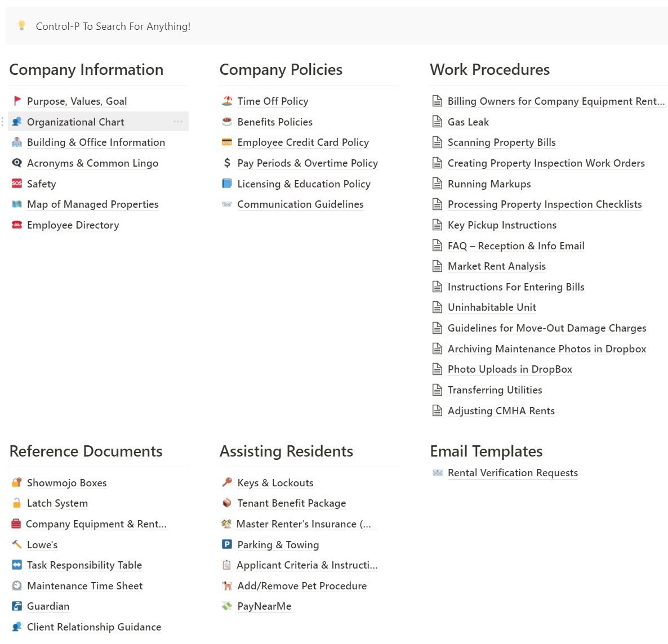Click the envelope icon beside Communication Guidelines
668x644 pixels.
point(227,204)
